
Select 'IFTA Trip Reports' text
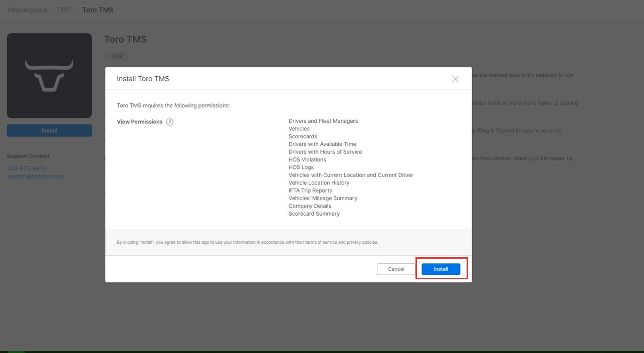[310, 191]
